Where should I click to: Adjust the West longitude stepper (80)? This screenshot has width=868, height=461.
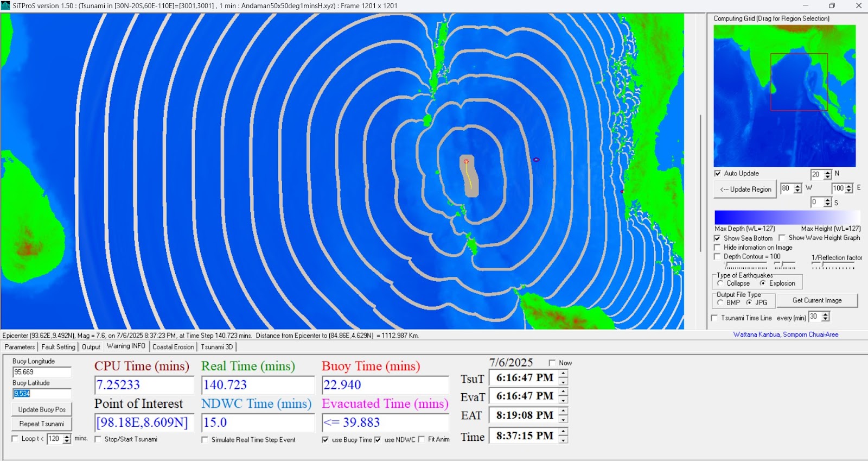point(797,188)
